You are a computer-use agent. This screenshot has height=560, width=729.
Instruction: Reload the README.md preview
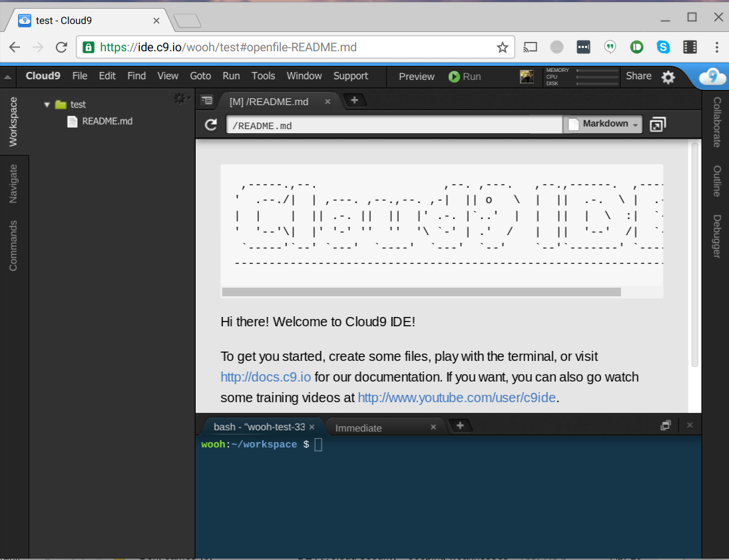point(211,125)
